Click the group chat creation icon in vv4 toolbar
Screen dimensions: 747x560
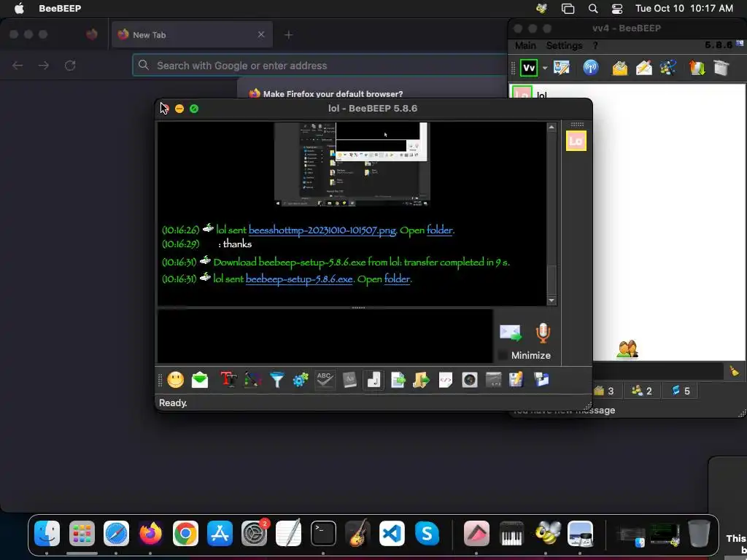[x=668, y=68]
